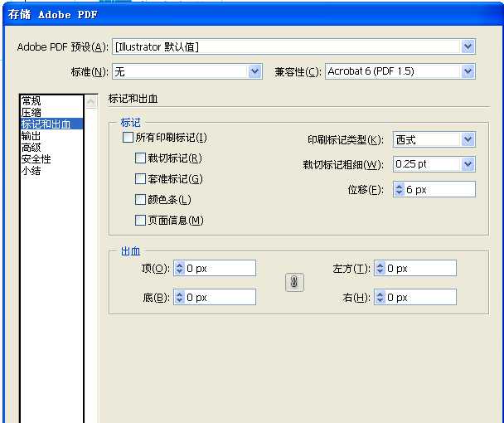This screenshot has width=504, height=423.
Task: Enable 所有印刷标记 checkbox
Action: pyautogui.click(x=128, y=138)
